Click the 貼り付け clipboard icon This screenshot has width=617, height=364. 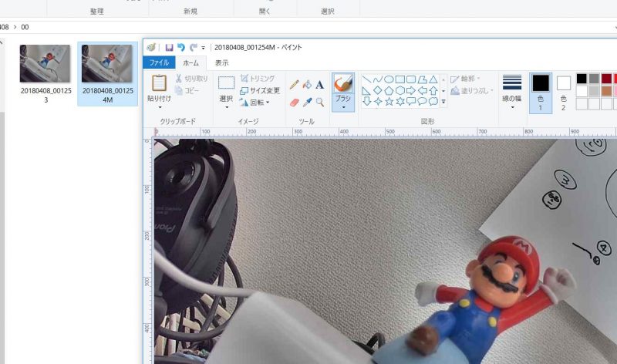pos(160,84)
